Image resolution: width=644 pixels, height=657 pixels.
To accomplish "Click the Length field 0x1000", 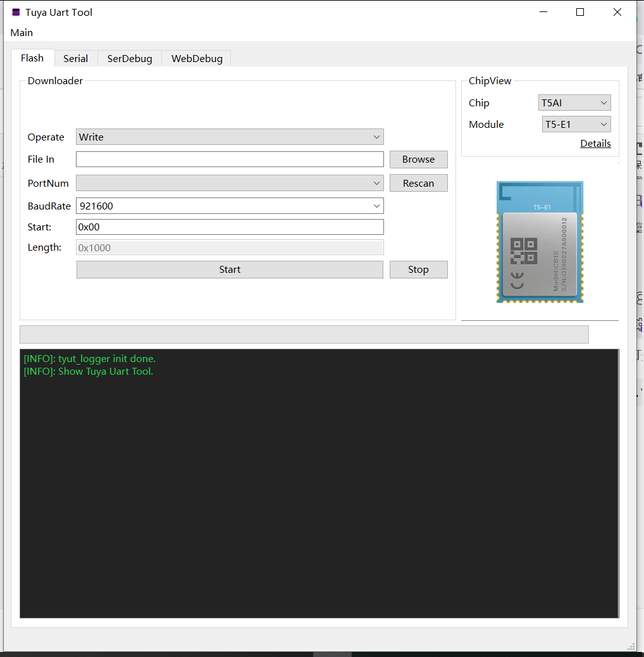I will 230,247.
